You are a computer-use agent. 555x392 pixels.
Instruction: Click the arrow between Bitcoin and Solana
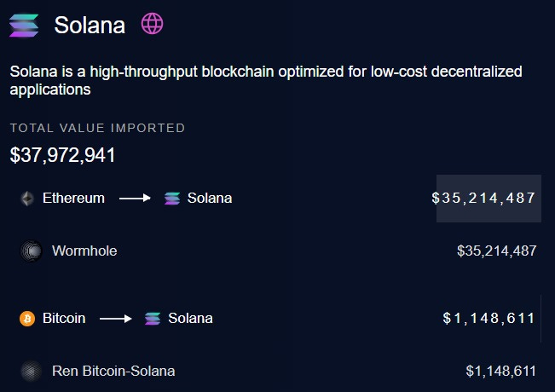116,319
